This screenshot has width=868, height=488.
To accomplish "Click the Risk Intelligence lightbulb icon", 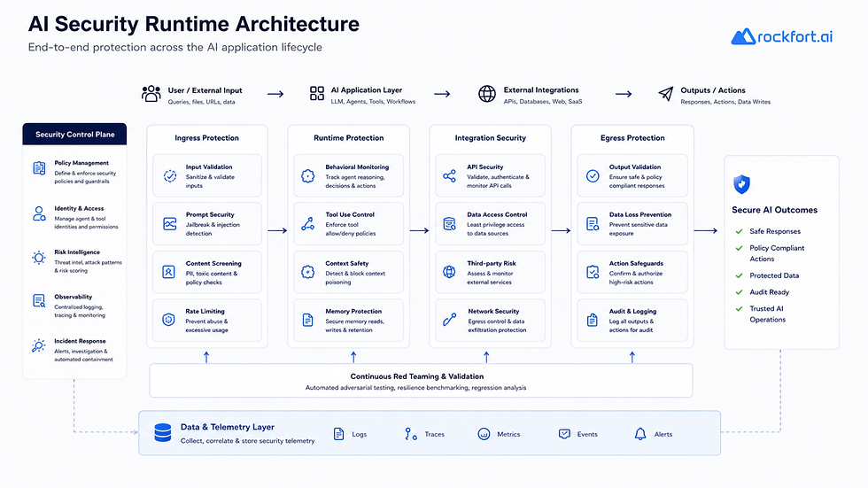I will point(39,257).
